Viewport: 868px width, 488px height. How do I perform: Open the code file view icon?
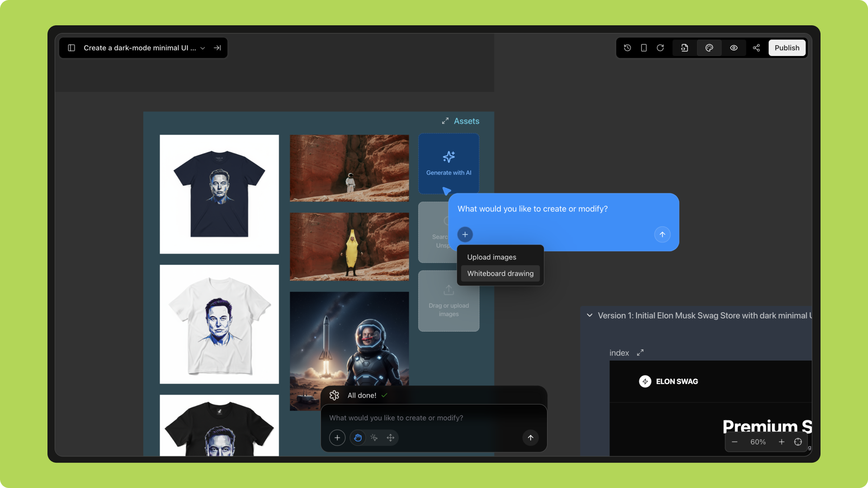coord(684,48)
